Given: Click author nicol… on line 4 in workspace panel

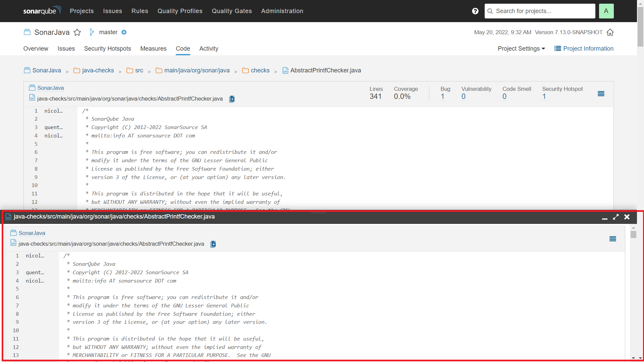Looking at the screenshot, I should coord(35,281).
